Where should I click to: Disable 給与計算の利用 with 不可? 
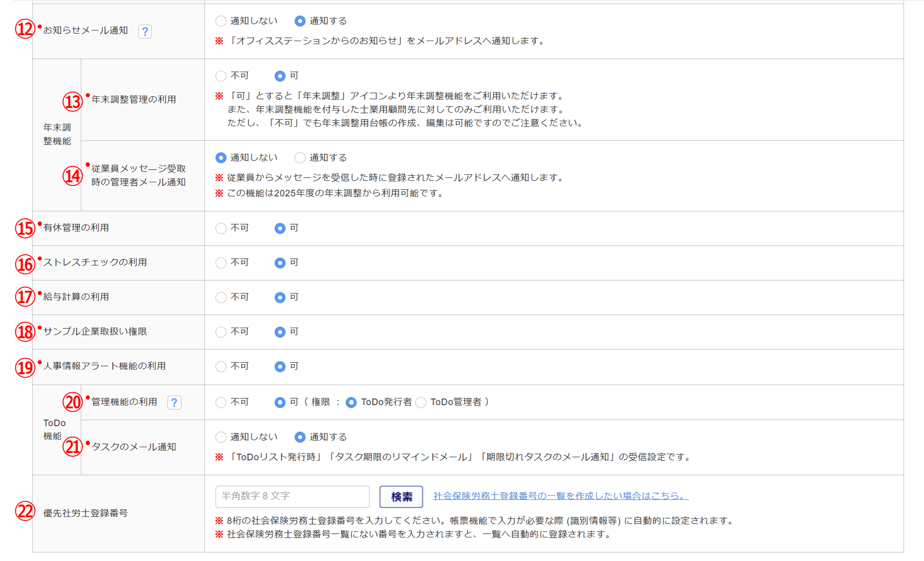[221, 298]
